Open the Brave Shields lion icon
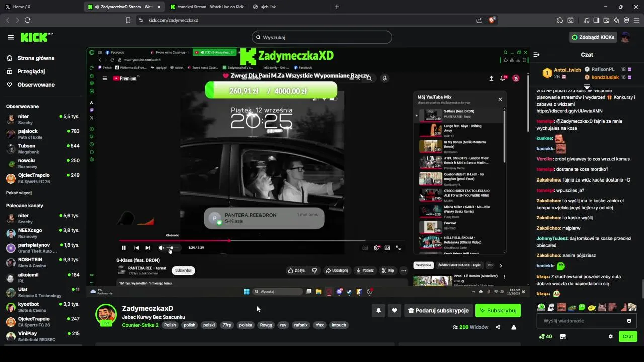This screenshot has height=362, width=644. [492, 20]
